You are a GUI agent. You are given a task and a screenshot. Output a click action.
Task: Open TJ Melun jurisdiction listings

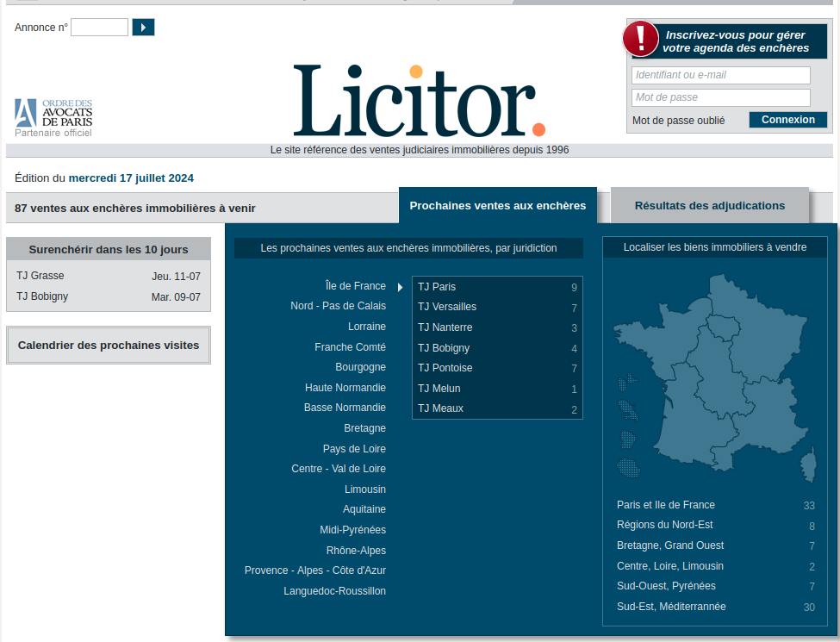point(497,389)
